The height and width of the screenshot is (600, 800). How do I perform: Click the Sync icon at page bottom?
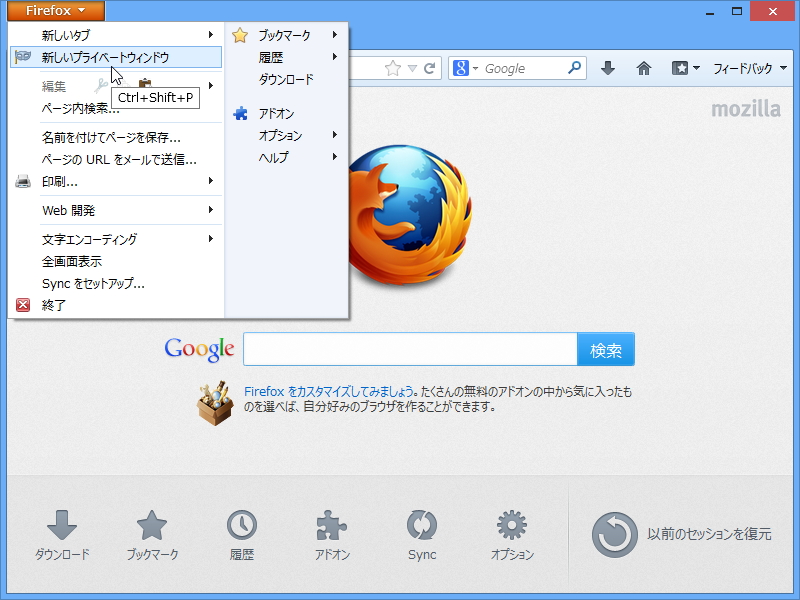[x=421, y=527]
